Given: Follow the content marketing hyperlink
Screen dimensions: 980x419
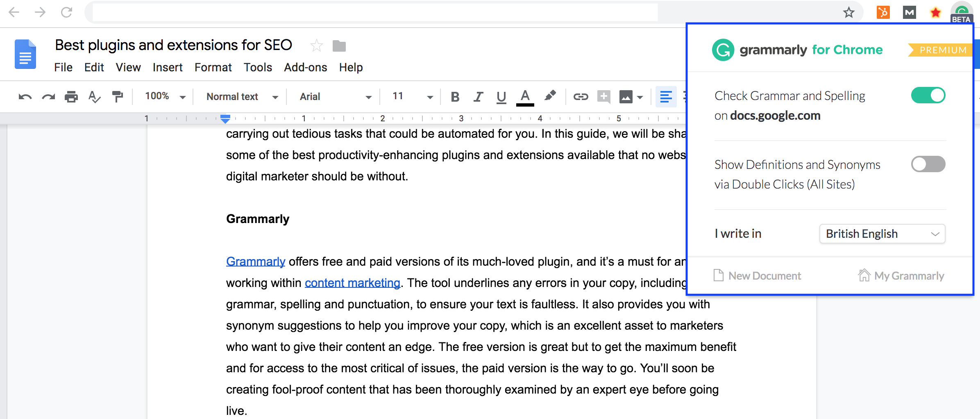Looking at the screenshot, I should click(x=352, y=283).
